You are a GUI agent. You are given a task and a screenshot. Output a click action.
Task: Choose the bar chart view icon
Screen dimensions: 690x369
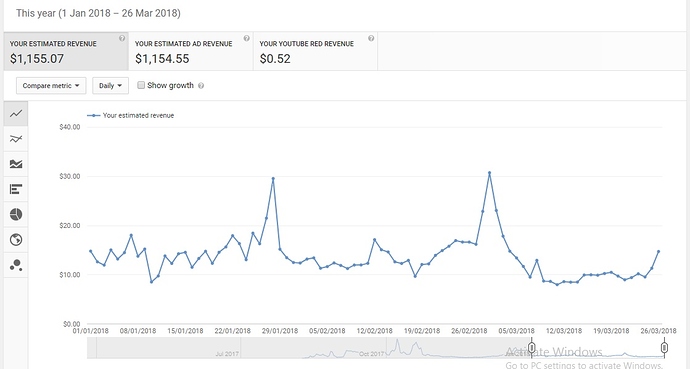(16, 189)
